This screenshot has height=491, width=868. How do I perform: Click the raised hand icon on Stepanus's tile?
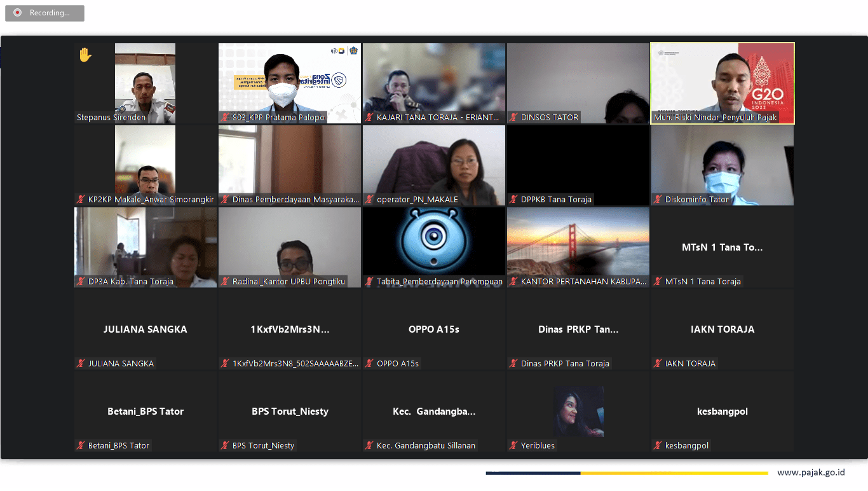(85, 55)
